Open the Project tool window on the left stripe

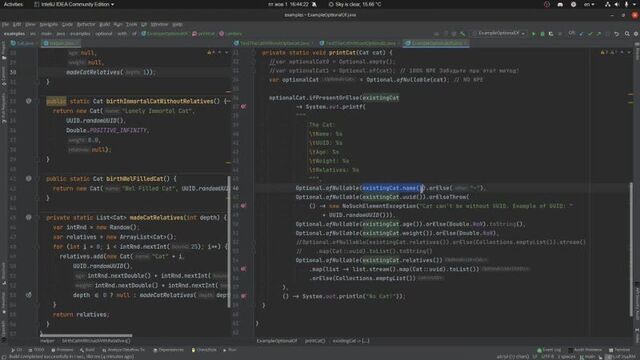4,51
